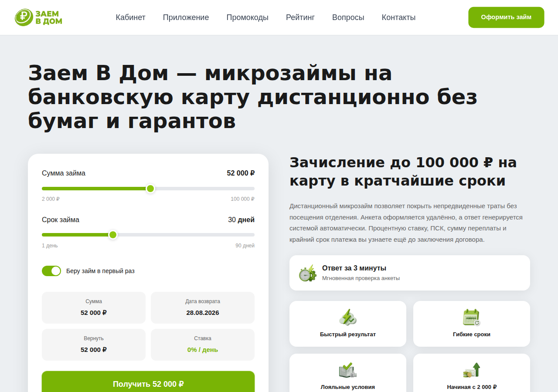Screen dimensions: 558x392
Task: Click the Дистанционный микрозайм description paragraph
Action: [406, 223]
